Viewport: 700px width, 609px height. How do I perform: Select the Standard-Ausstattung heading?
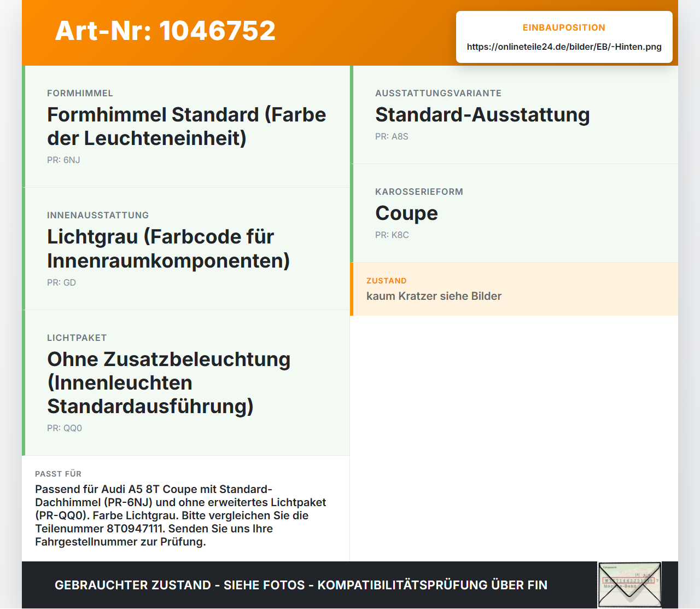click(x=482, y=114)
